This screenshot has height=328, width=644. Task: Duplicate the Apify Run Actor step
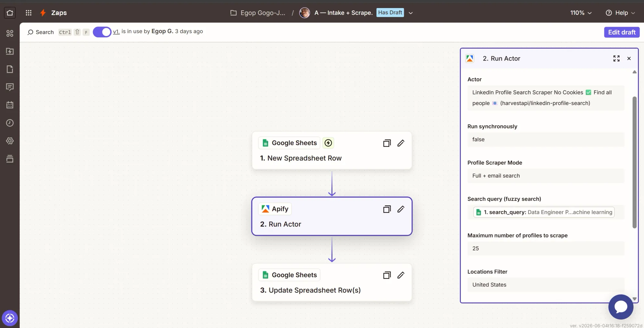click(387, 209)
